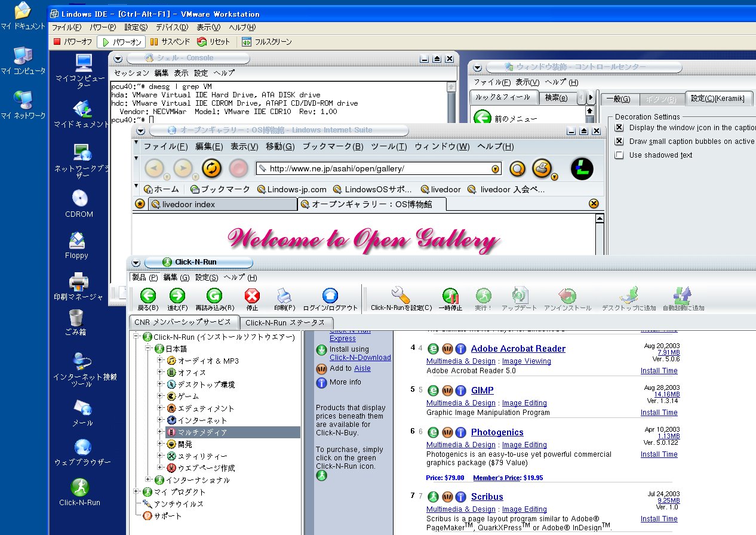This screenshot has height=535, width=756.
Task: Click the search magnifier icon beside the URL bar
Action: [517, 170]
